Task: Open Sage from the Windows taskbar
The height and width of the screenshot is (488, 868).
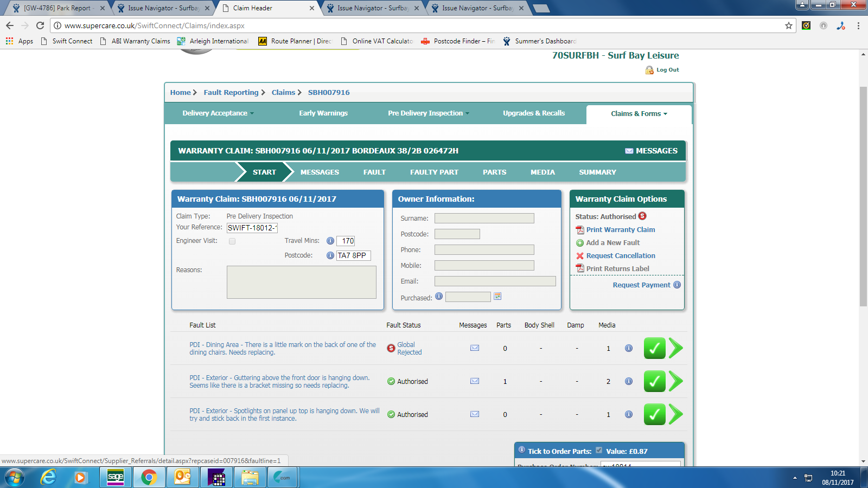Action: 116,477
